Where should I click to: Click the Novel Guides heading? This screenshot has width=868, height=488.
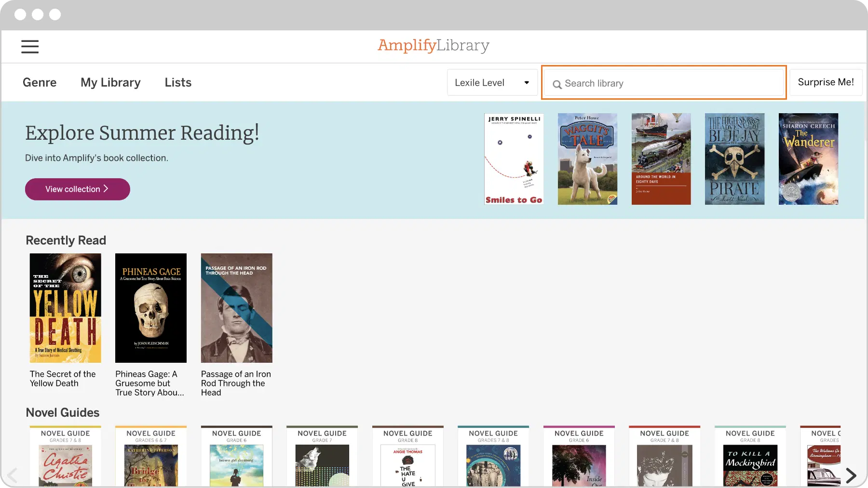coord(63,413)
